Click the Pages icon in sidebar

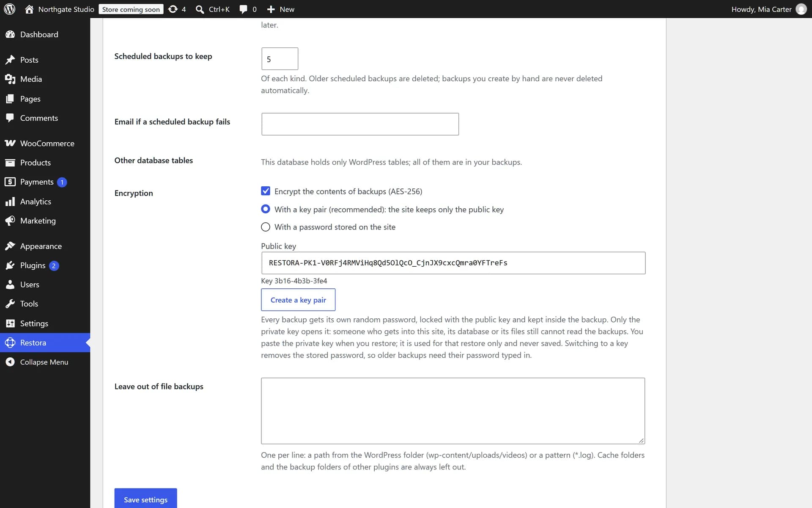[10, 99]
